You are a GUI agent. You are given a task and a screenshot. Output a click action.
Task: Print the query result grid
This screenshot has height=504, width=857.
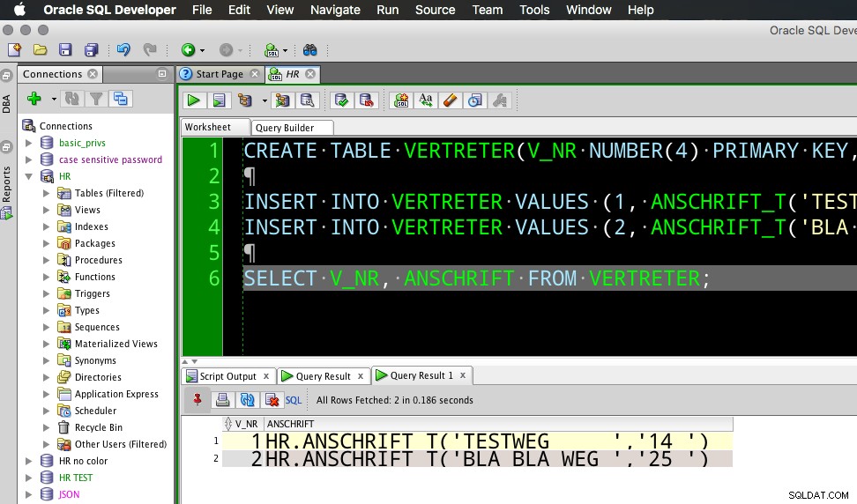[222, 400]
